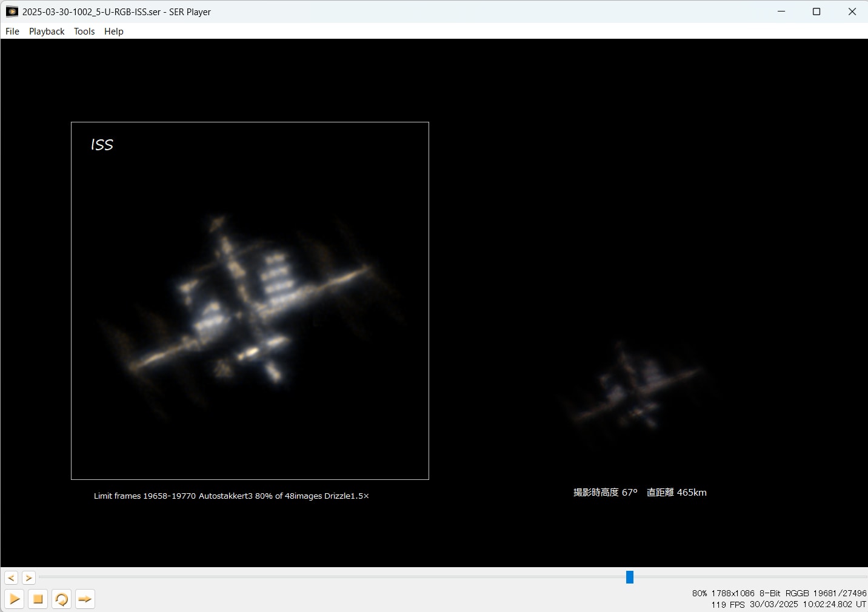The width and height of the screenshot is (868, 612).
Task: Step back one frame with the < button
Action: tap(11, 578)
